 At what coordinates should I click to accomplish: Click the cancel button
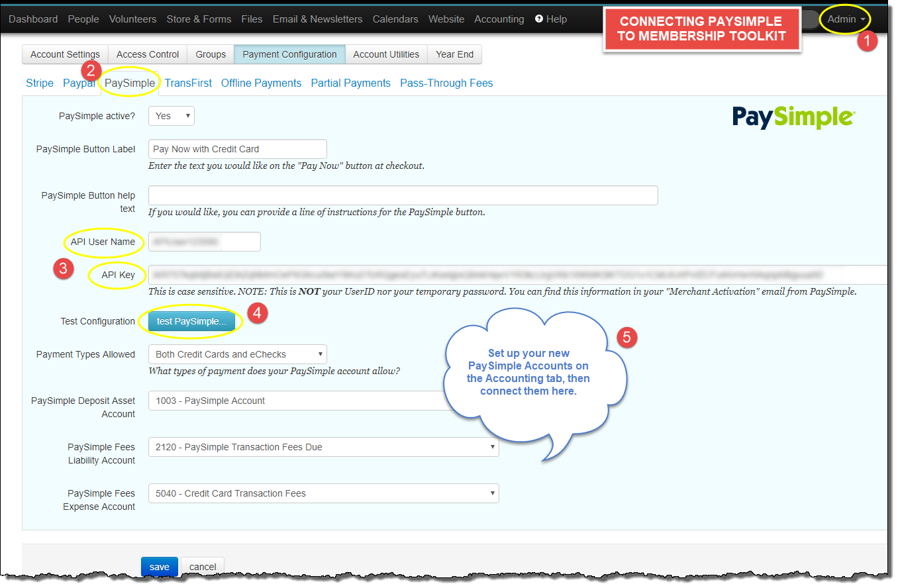[203, 567]
